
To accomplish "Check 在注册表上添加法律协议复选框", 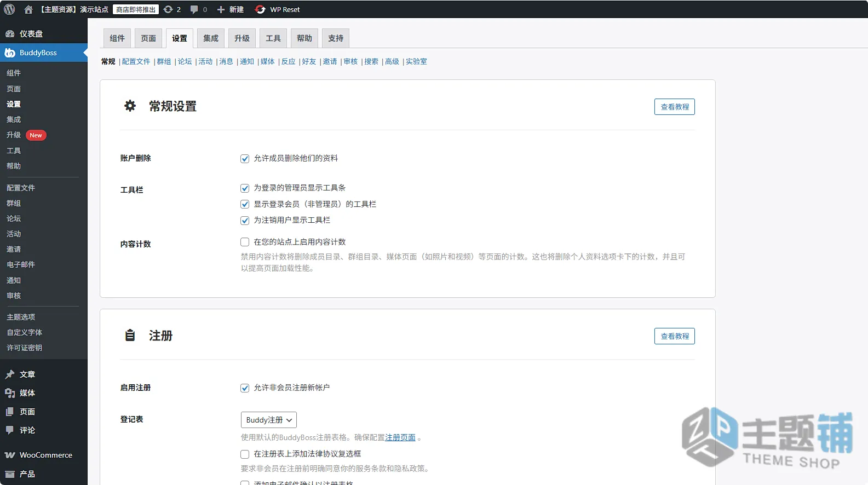I will [x=245, y=454].
